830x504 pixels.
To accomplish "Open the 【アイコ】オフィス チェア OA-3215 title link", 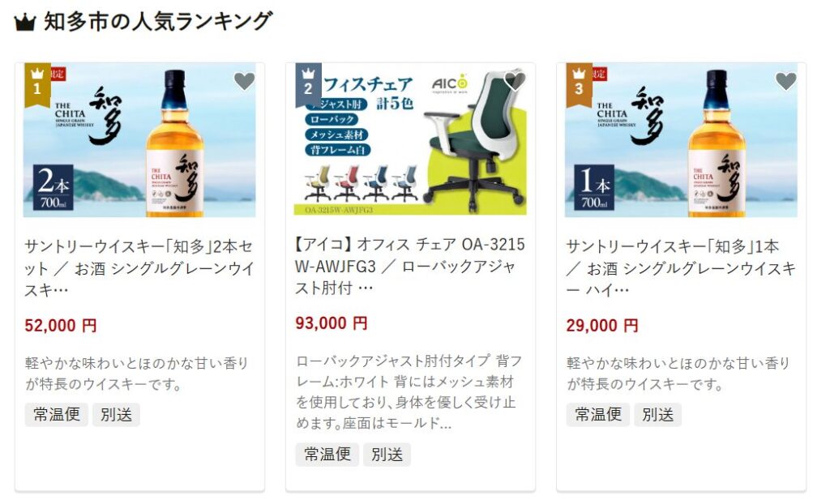I will coord(410,267).
